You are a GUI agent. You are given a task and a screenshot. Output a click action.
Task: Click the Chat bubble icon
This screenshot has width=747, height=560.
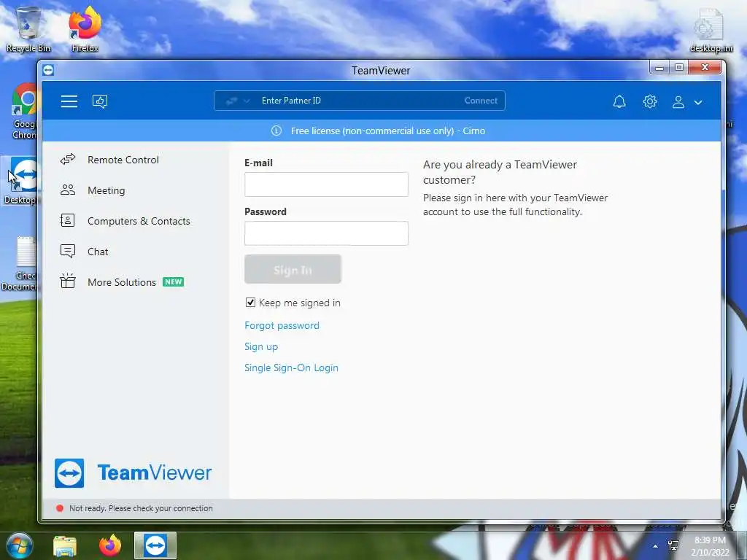68,251
